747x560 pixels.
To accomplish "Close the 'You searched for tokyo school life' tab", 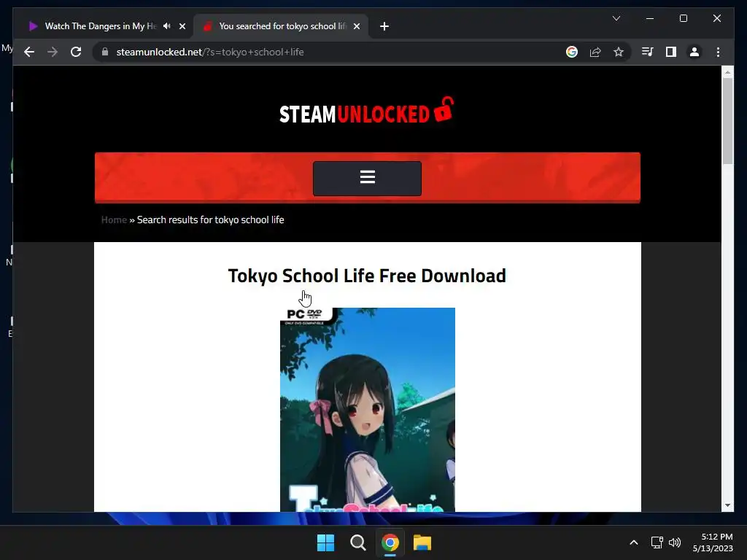I will [356, 26].
